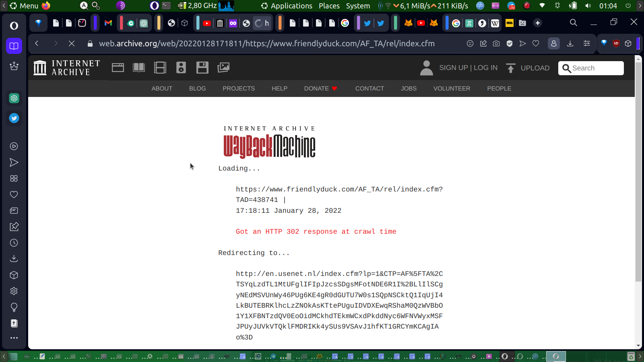Open the Applications menu in top panel

(287, 6)
